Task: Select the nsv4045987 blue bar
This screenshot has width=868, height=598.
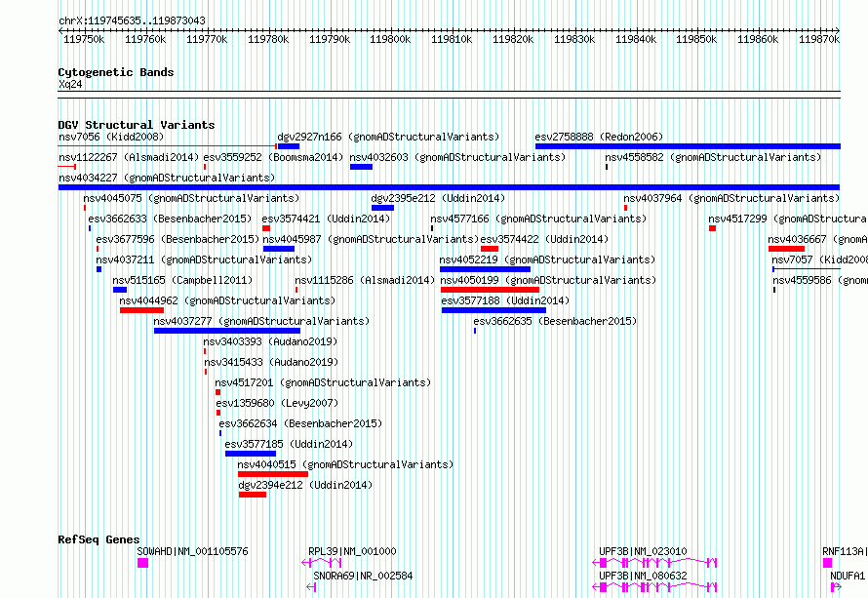Action: (279, 249)
